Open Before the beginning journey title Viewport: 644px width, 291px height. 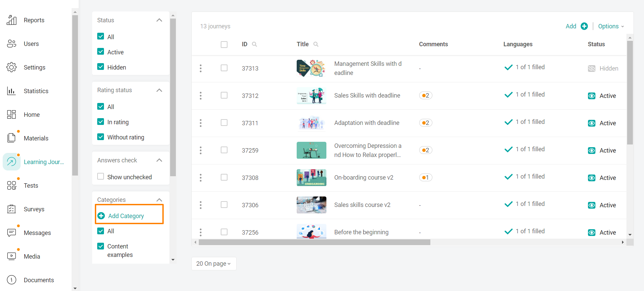(x=361, y=232)
